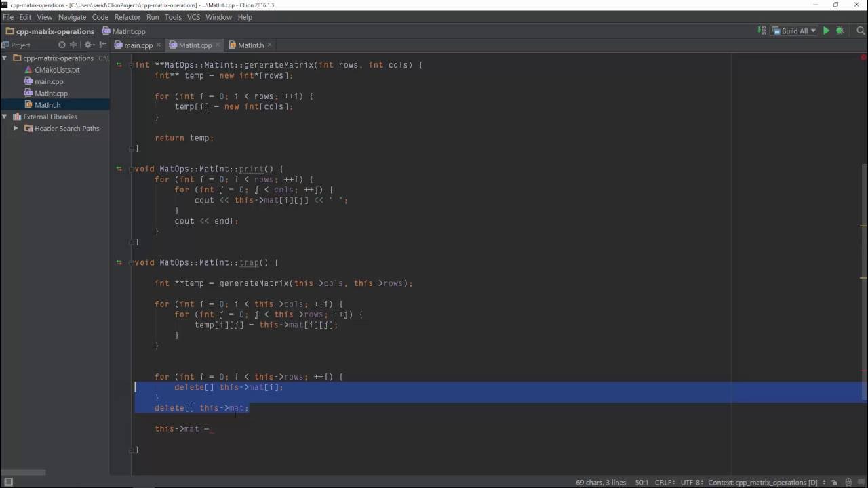Open the Navigate menu
Image resolution: width=868 pixels, height=488 pixels.
(72, 17)
